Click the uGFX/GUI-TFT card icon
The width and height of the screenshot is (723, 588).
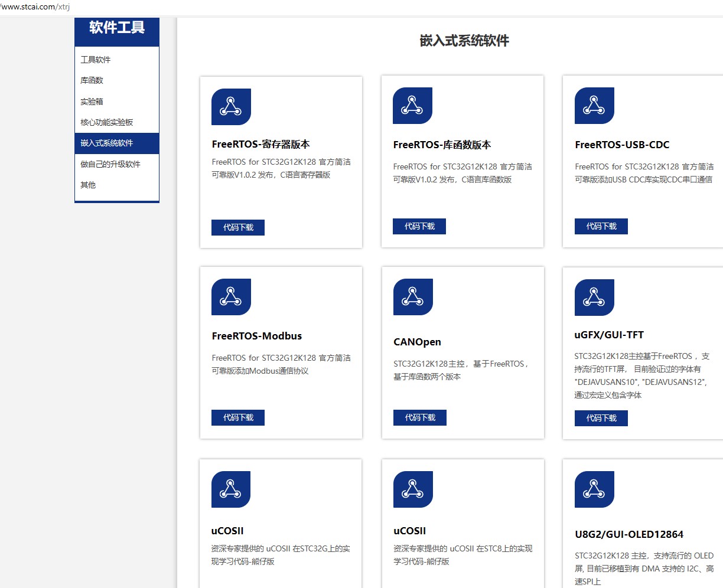[x=594, y=298]
